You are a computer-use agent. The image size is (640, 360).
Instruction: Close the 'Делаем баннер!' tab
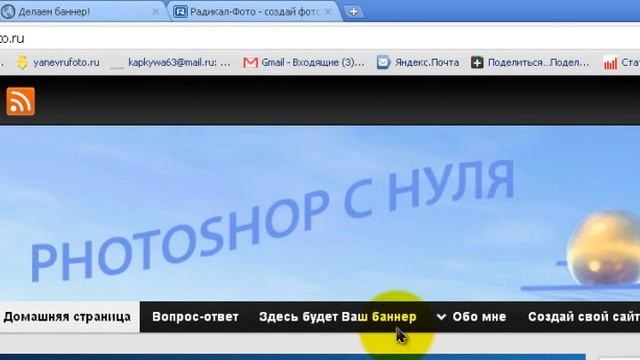click(156, 12)
